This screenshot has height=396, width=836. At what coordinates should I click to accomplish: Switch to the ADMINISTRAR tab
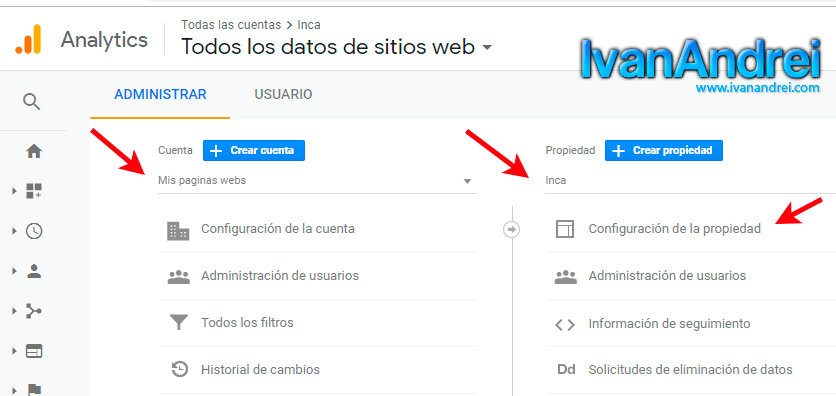click(x=160, y=95)
